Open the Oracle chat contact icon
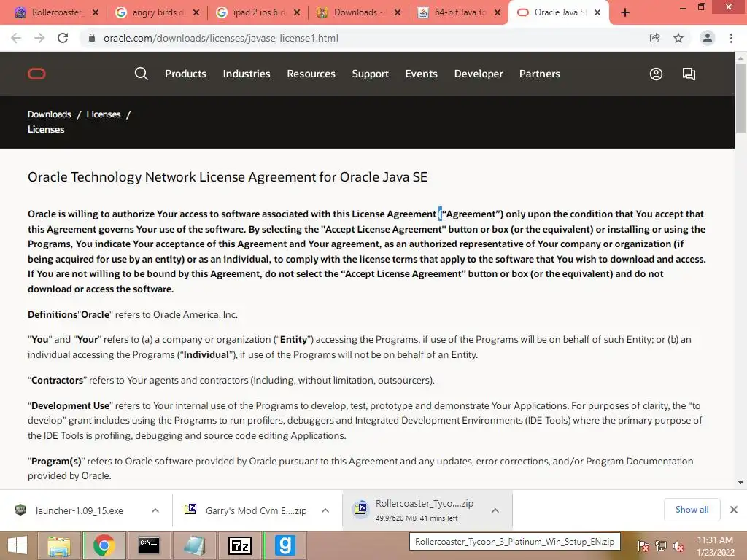The width and height of the screenshot is (747, 560). pos(689,74)
